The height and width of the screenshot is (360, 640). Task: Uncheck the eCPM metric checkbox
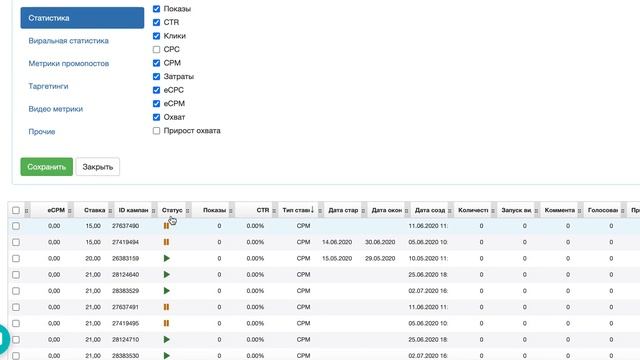156,104
